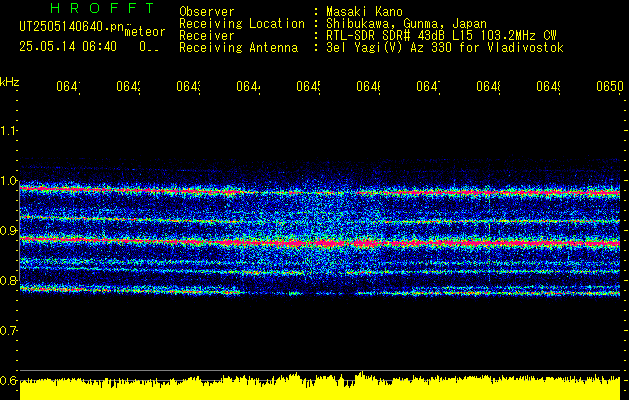Select the filename UT2505140640.pn text
The height and width of the screenshot is (400, 629).
[x=71, y=26]
